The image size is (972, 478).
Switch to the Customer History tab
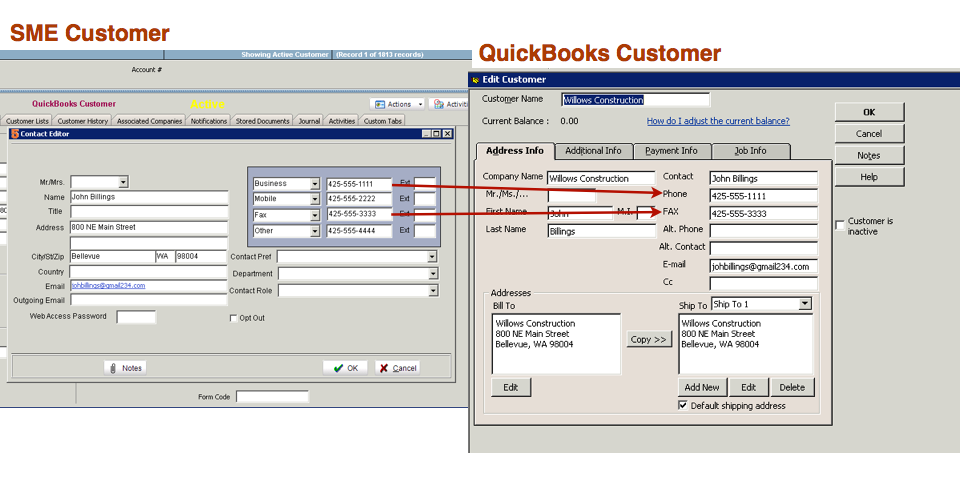(x=82, y=121)
